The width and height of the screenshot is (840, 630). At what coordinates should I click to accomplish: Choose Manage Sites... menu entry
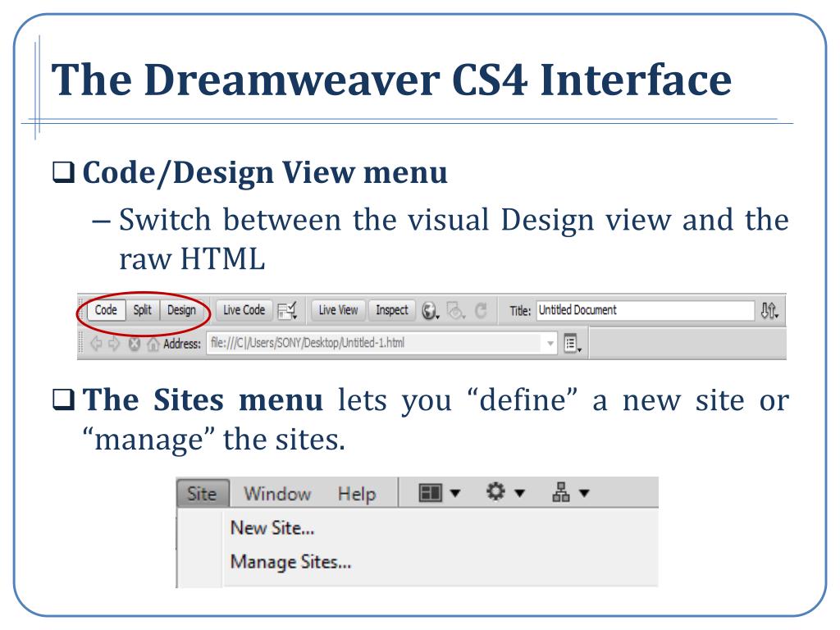coord(290,562)
